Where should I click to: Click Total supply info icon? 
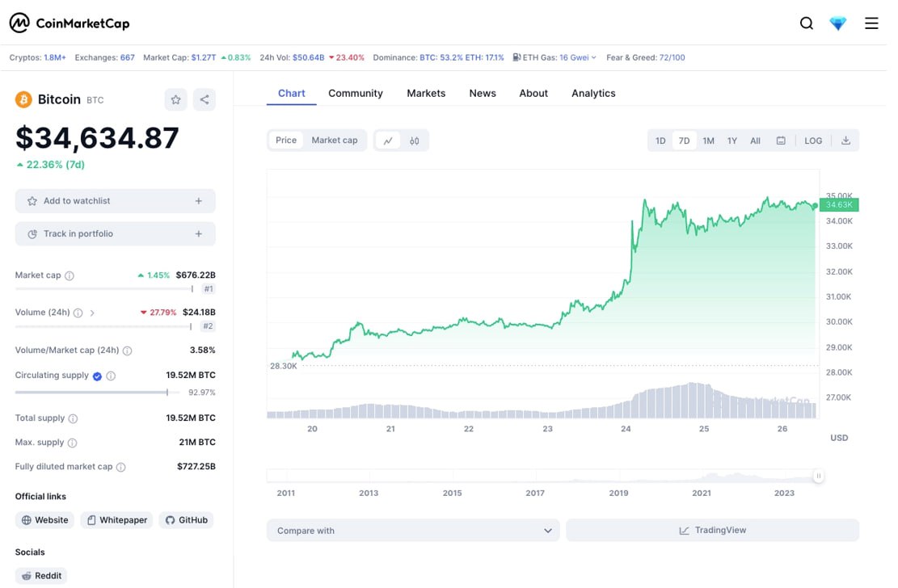tap(73, 418)
